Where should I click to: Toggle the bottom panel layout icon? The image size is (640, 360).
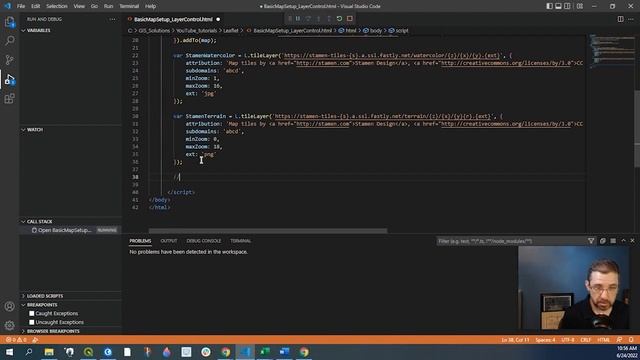pyautogui.click(x=558, y=6)
